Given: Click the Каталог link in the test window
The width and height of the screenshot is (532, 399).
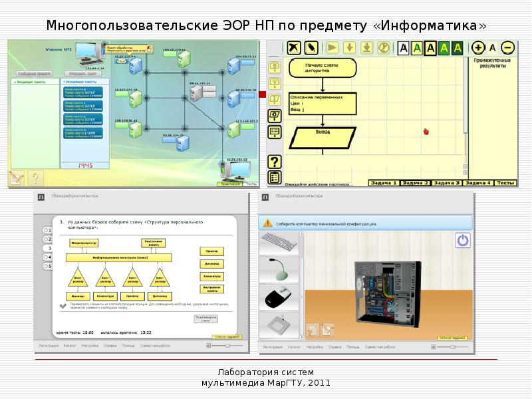Looking at the screenshot, I should click(x=70, y=346).
